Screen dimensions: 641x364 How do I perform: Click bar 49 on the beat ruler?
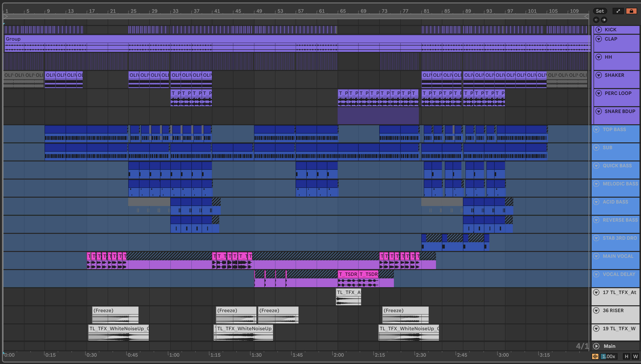(259, 11)
